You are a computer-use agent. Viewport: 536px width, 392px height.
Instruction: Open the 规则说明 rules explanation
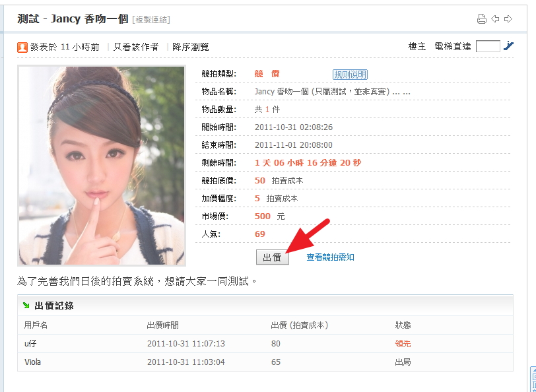click(350, 75)
